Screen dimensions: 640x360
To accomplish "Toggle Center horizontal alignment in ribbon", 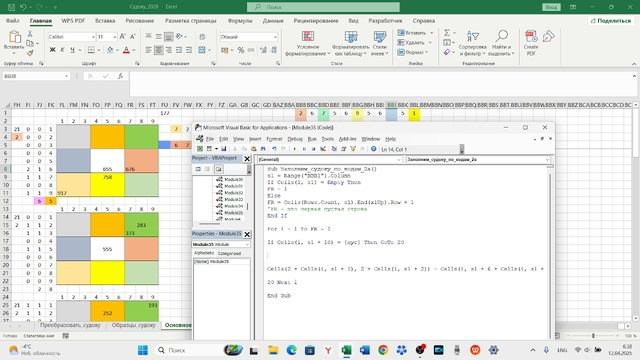I will pos(158,50).
